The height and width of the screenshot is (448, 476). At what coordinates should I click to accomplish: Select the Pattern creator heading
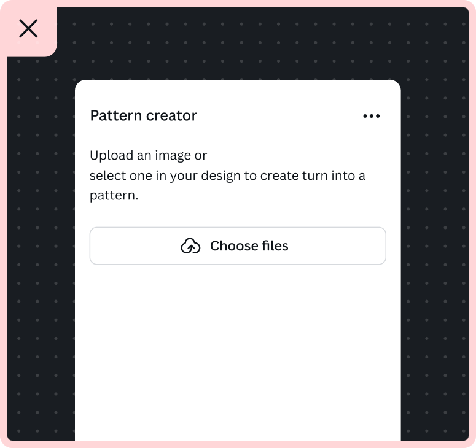click(144, 115)
